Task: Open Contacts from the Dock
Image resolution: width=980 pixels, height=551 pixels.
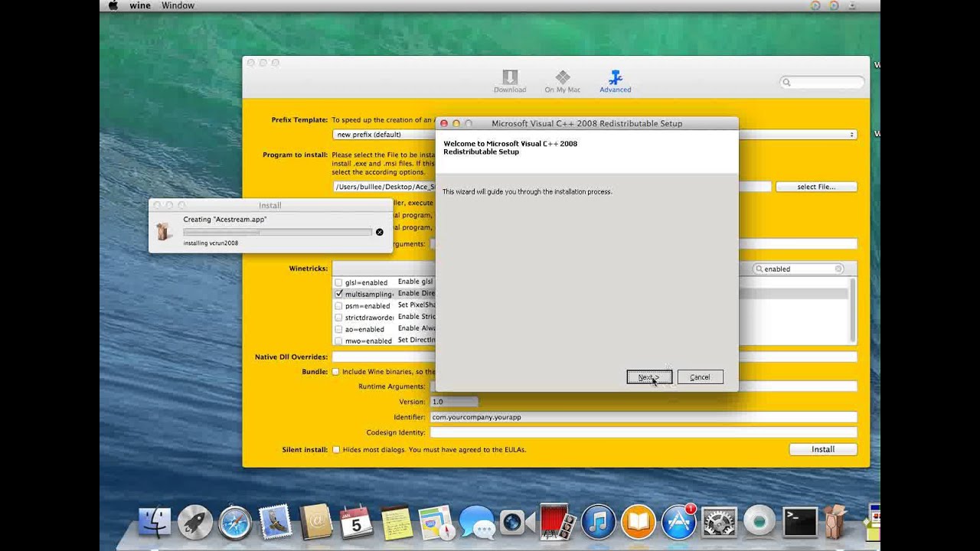Action: click(x=315, y=522)
